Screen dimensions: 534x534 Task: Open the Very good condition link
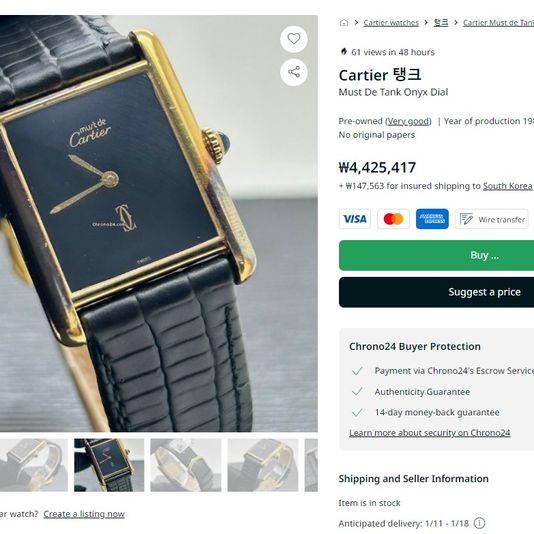point(408,121)
